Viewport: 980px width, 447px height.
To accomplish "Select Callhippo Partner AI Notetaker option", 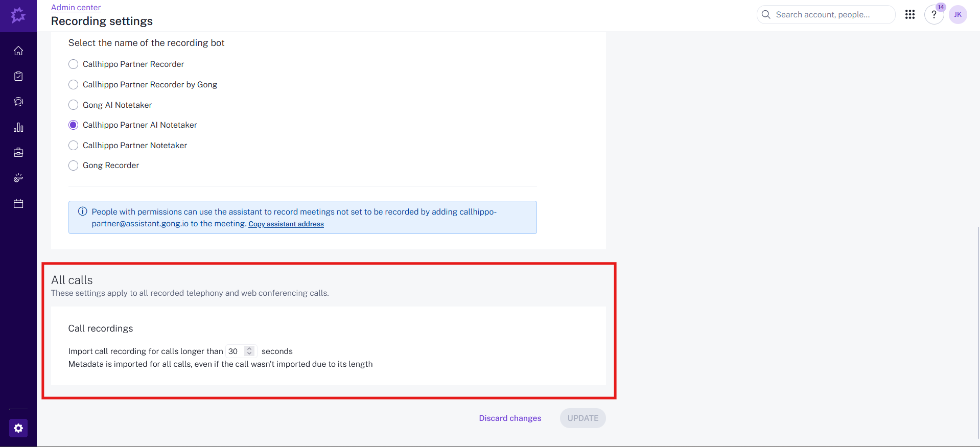I will [74, 125].
